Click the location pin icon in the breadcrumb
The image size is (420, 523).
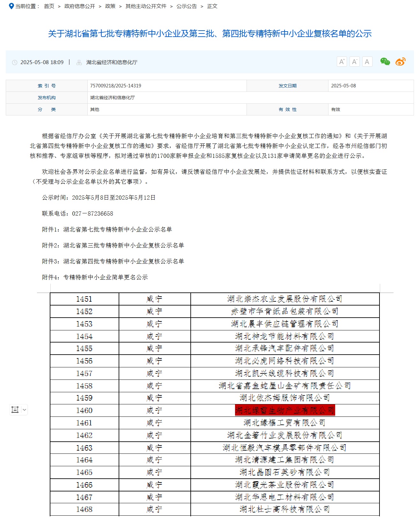[x=11, y=6]
